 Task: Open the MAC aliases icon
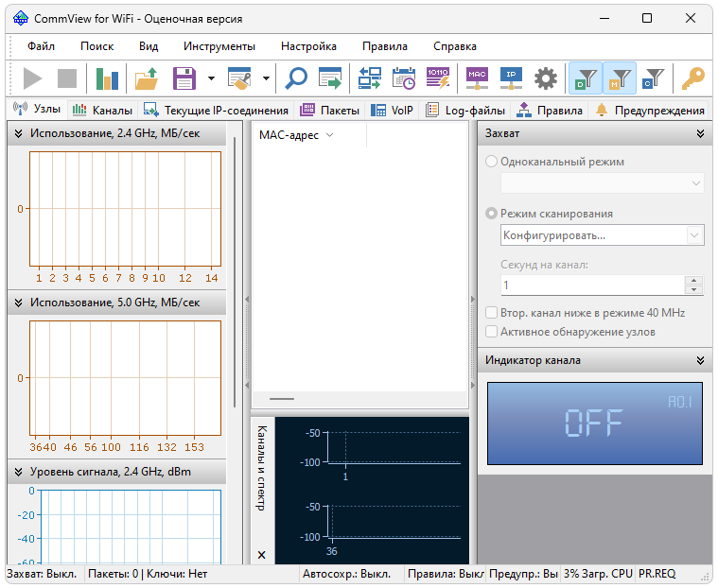pos(477,78)
